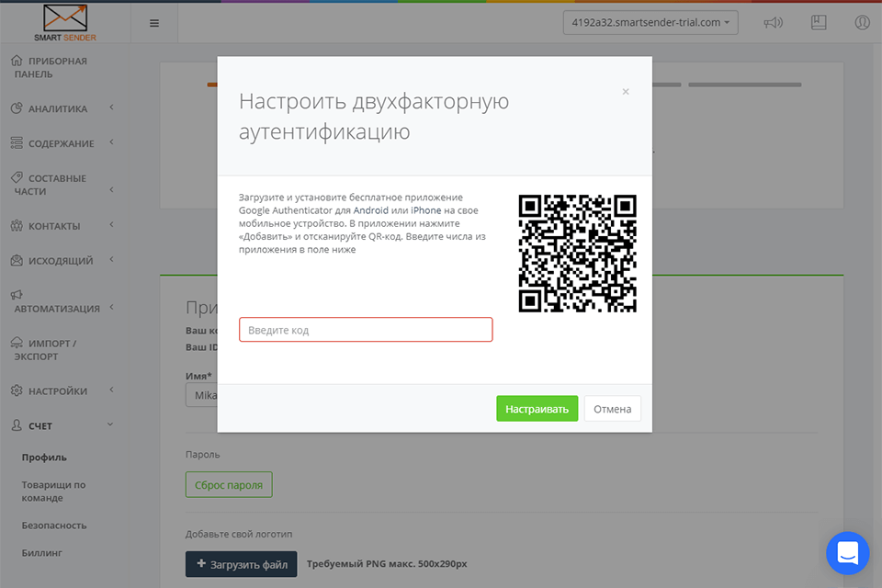Expand the Контакты menu chevron
Viewport: 882px width, 588px height.
click(x=111, y=224)
